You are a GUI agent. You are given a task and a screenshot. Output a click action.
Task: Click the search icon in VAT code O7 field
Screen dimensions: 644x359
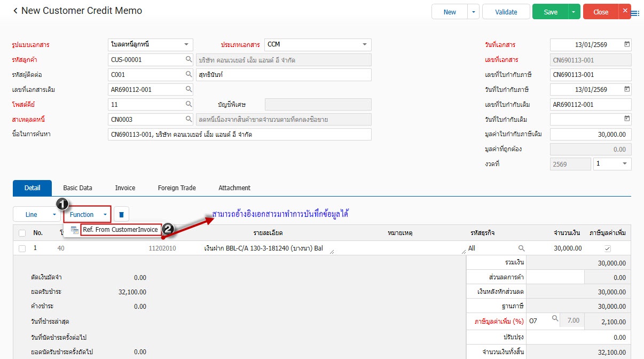pos(555,319)
